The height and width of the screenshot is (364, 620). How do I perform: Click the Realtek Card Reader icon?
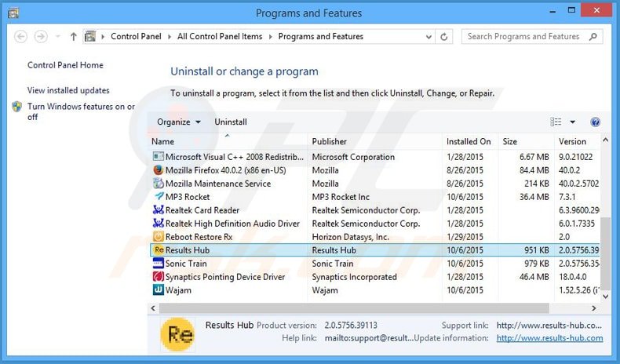(x=159, y=210)
